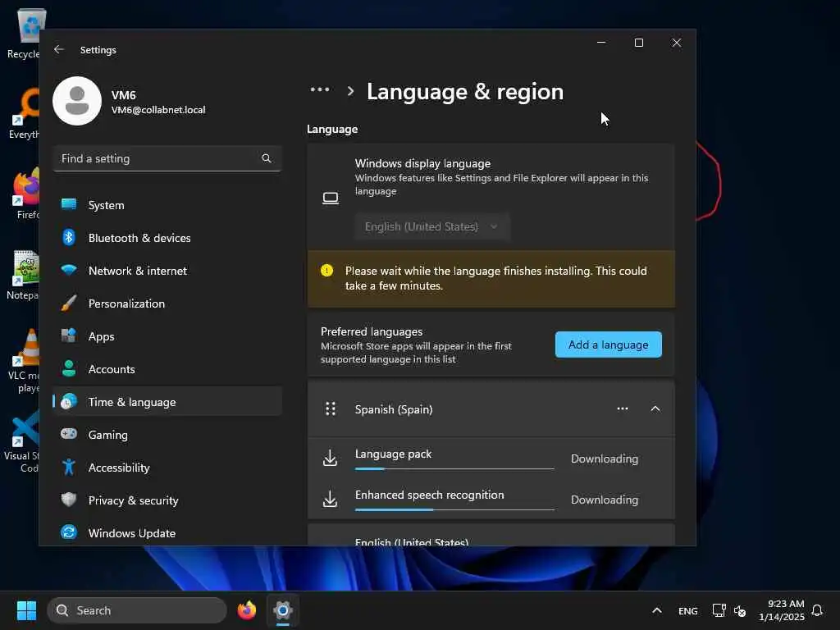The height and width of the screenshot is (630, 840).
Task: Click the VM6 user profile avatar
Action: [x=77, y=101]
